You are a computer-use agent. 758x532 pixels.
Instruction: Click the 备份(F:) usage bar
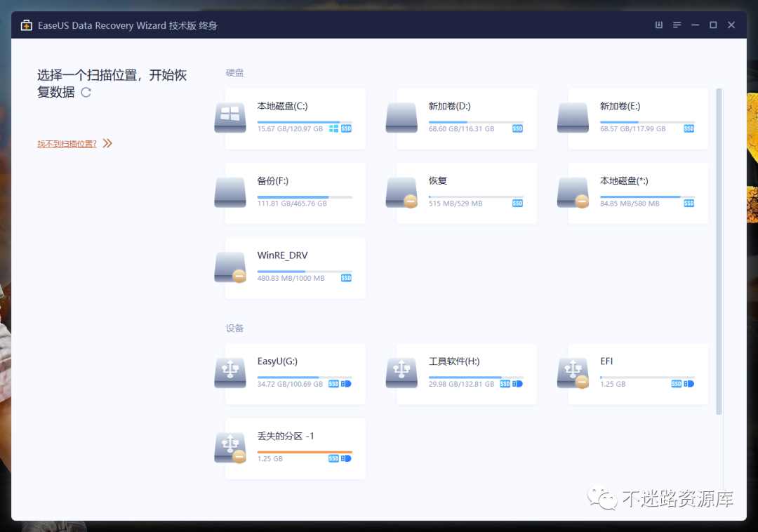305,197
